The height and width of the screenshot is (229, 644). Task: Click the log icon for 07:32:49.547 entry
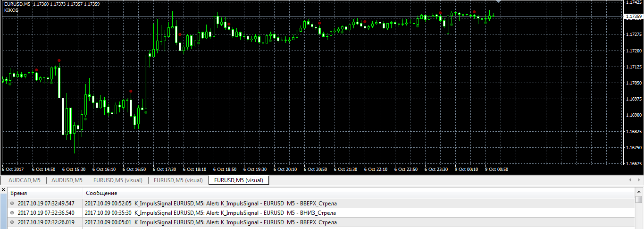click(x=12, y=204)
